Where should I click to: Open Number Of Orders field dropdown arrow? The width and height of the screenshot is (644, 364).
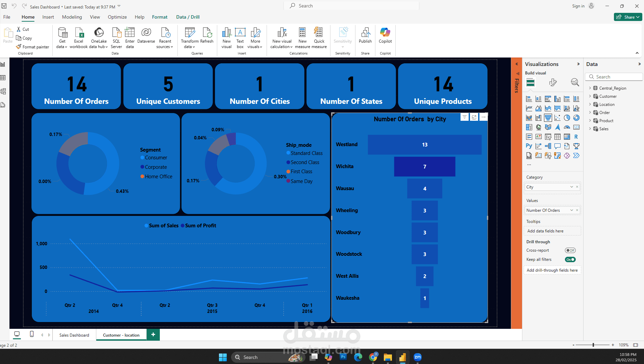(572, 210)
